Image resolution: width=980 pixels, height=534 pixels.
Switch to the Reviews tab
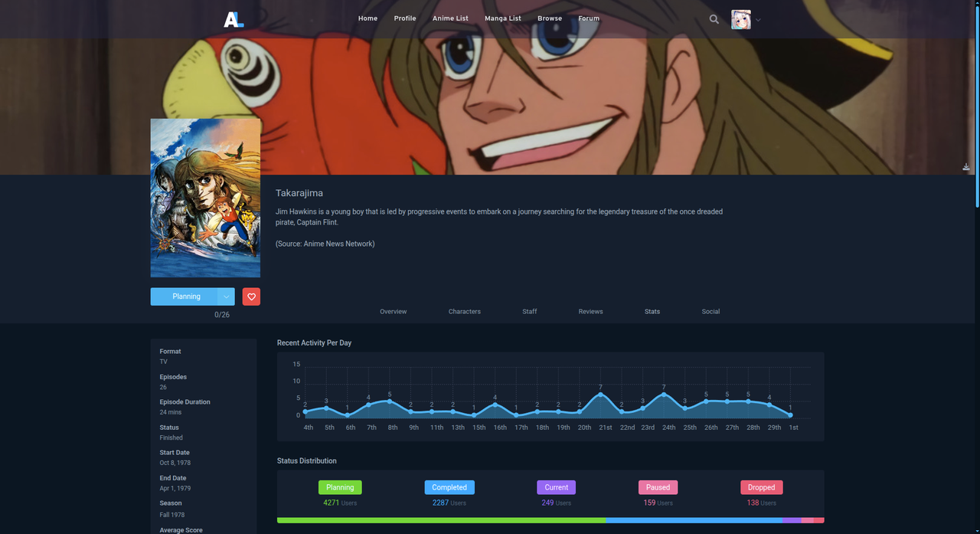pyautogui.click(x=591, y=312)
